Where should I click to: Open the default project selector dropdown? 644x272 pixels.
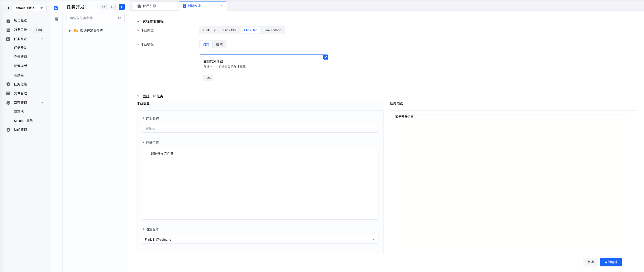[x=29, y=8]
